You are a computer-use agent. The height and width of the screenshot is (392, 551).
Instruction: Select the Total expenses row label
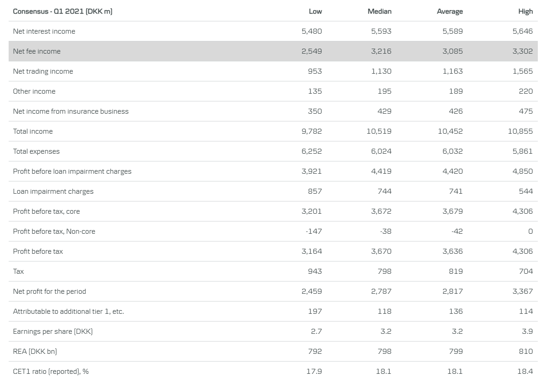click(36, 151)
